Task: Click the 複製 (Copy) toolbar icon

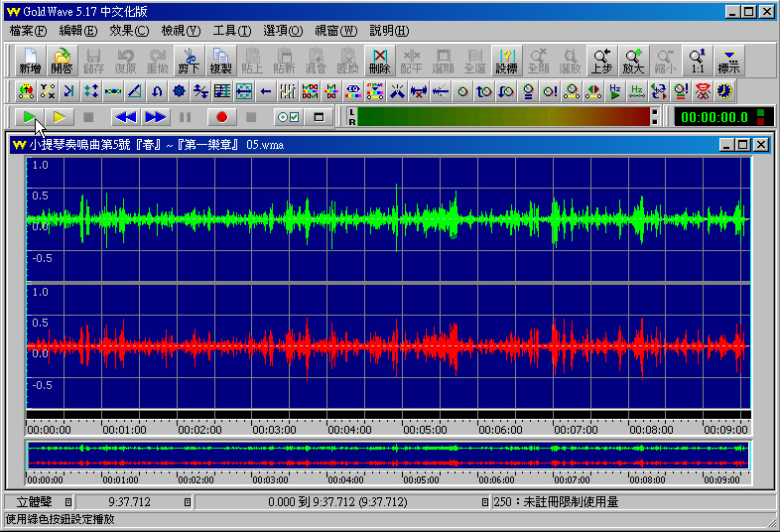Action: point(220,62)
